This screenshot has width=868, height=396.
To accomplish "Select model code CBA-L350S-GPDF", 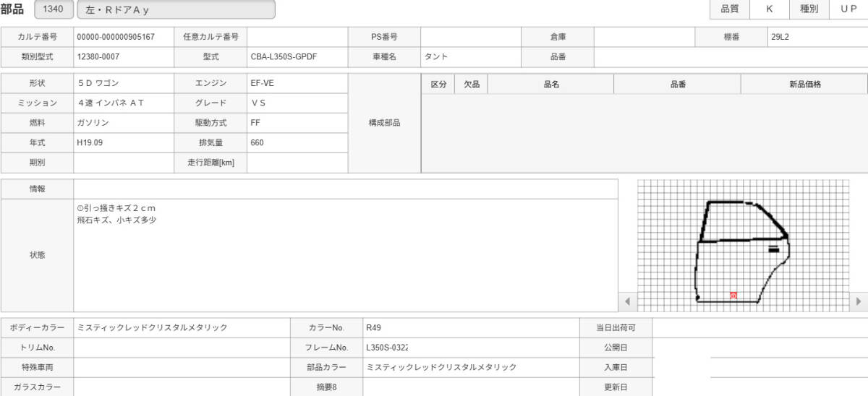I will tap(284, 56).
